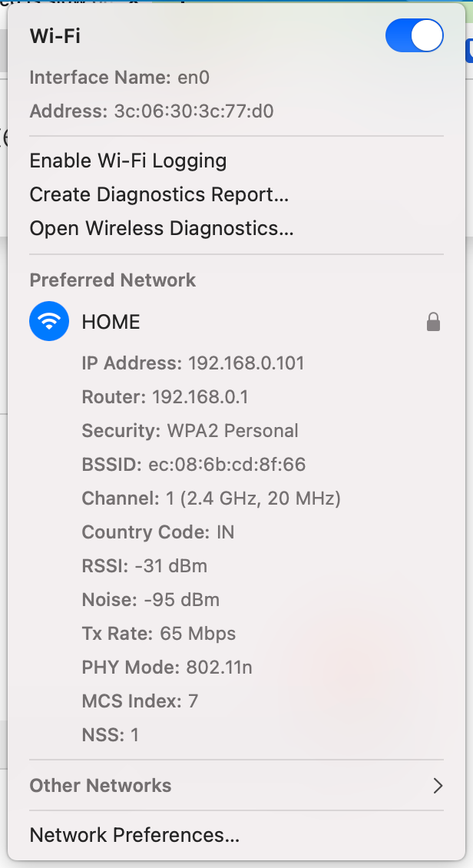Viewport: 473px width, 868px height.
Task: Choose Create Diagnostics Report…
Action: 159,194
